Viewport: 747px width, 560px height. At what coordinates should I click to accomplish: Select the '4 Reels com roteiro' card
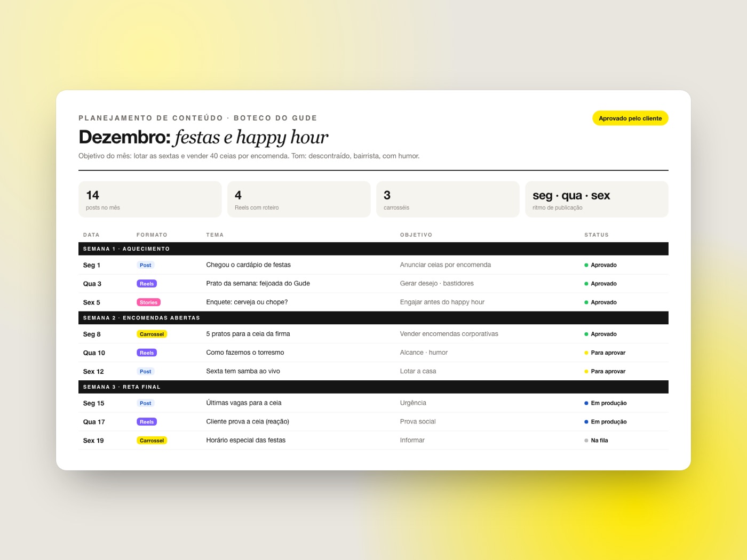[x=299, y=199]
